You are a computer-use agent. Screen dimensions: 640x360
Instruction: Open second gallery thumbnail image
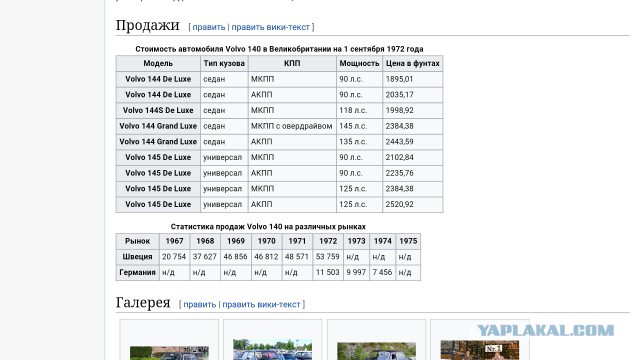272,349
